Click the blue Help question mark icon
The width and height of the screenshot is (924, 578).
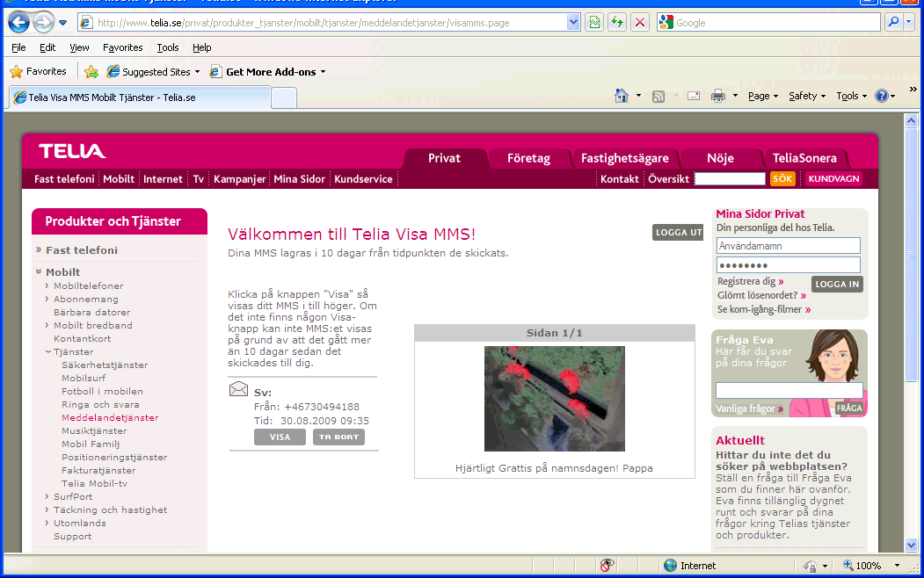[x=882, y=96]
